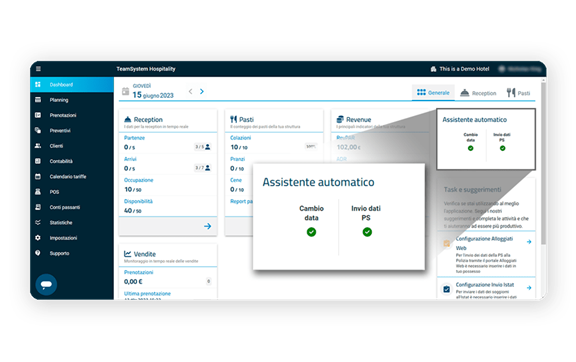Click the Partenze link
Screen dimensions: 576x362
point(134,138)
